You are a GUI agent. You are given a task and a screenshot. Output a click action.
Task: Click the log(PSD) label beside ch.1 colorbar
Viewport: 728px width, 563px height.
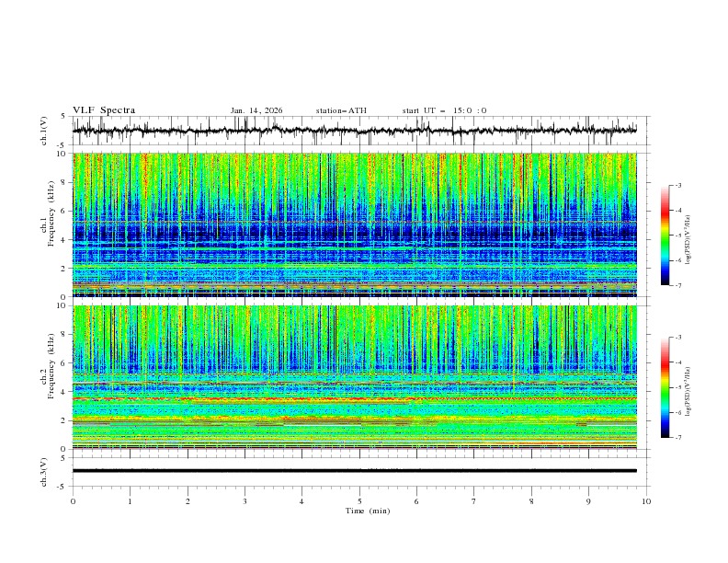coord(688,240)
